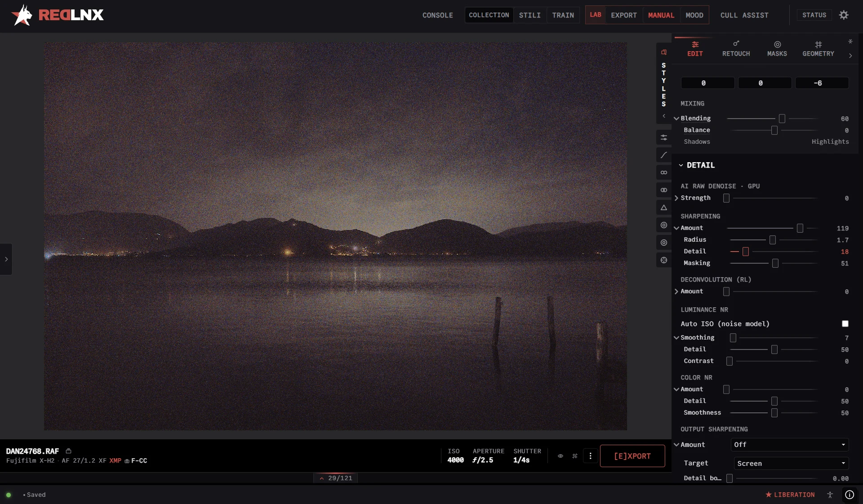
Task: Expand the AI Raw Denoise Strength options
Action: click(x=676, y=198)
